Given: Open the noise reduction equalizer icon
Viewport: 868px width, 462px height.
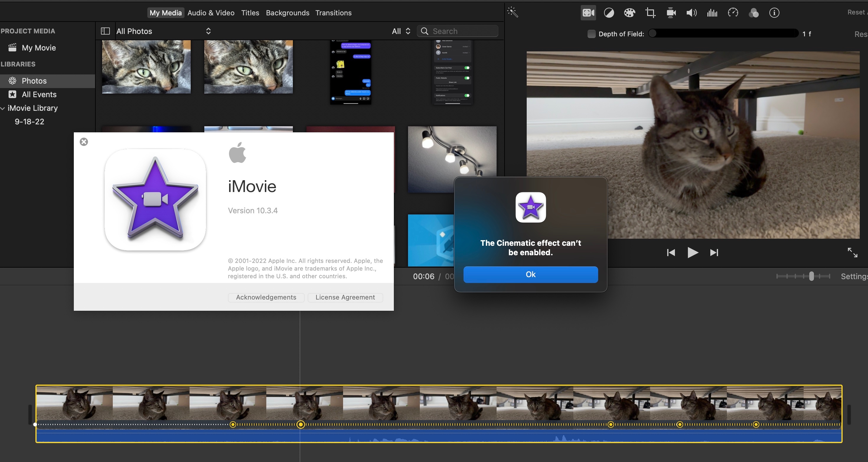Looking at the screenshot, I should [x=712, y=13].
